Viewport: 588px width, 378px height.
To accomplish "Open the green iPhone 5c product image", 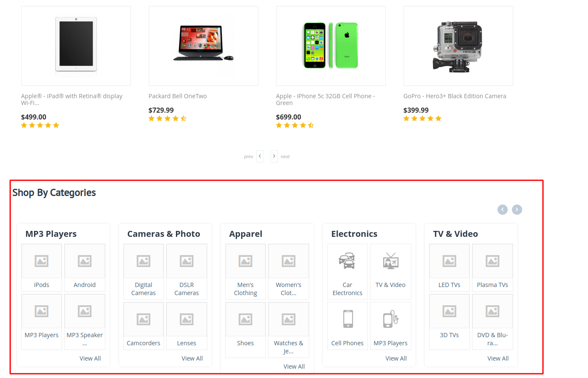I will click(x=331, y=46).
